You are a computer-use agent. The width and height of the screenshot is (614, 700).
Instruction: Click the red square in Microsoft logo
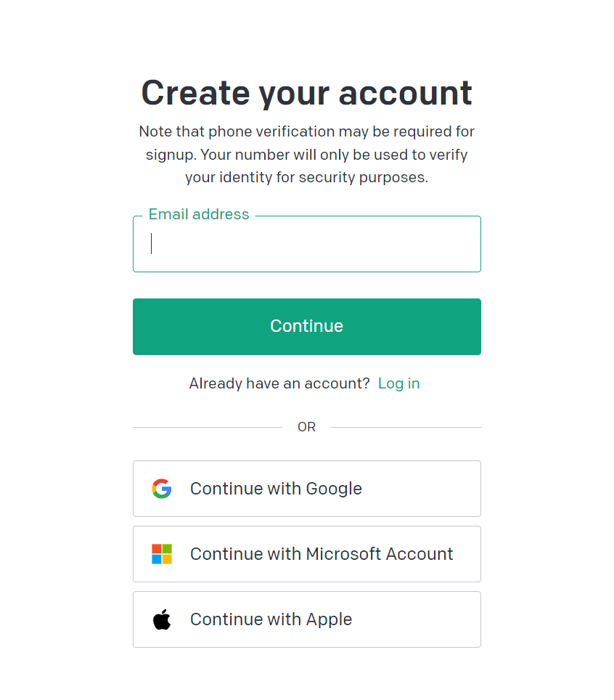(157, 549)
